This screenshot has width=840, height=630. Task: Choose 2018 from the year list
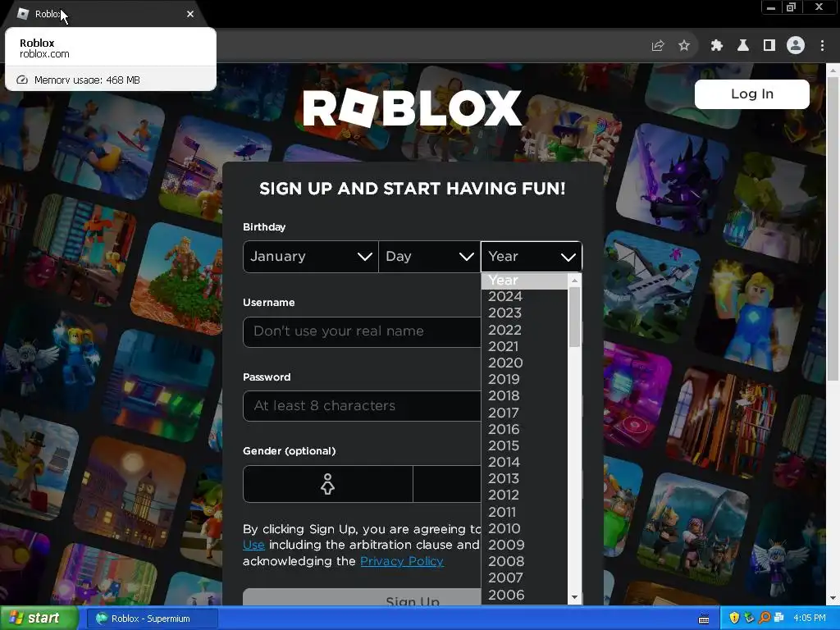524,396
